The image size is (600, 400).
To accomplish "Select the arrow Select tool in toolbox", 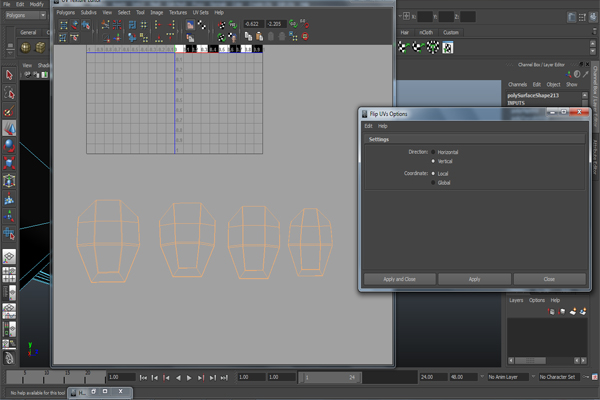I will (9, 75).
